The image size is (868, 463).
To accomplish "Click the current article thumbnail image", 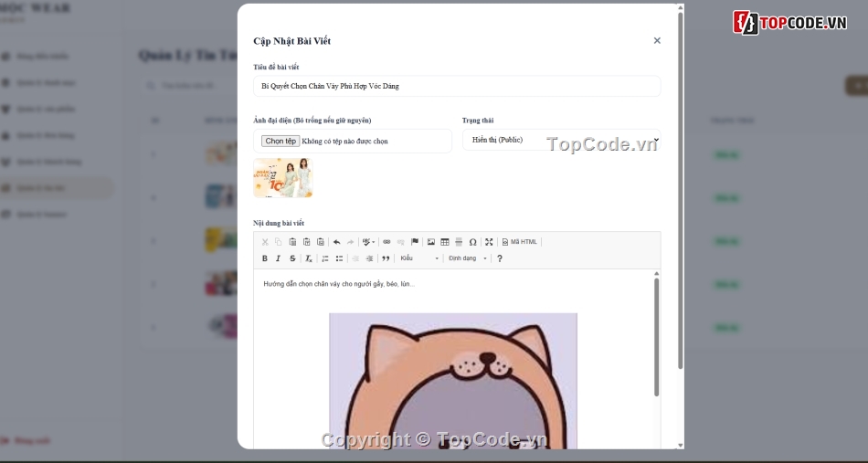I will coord(283,178).
